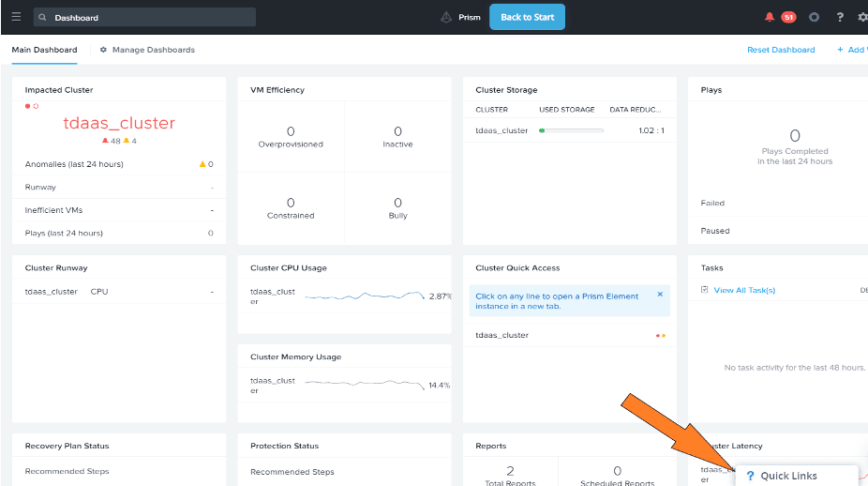The height and width of the screenshot is (486, 868).
Task: Select the Anomalies (last 24 hours) row
Action: [x=119, y=164]
